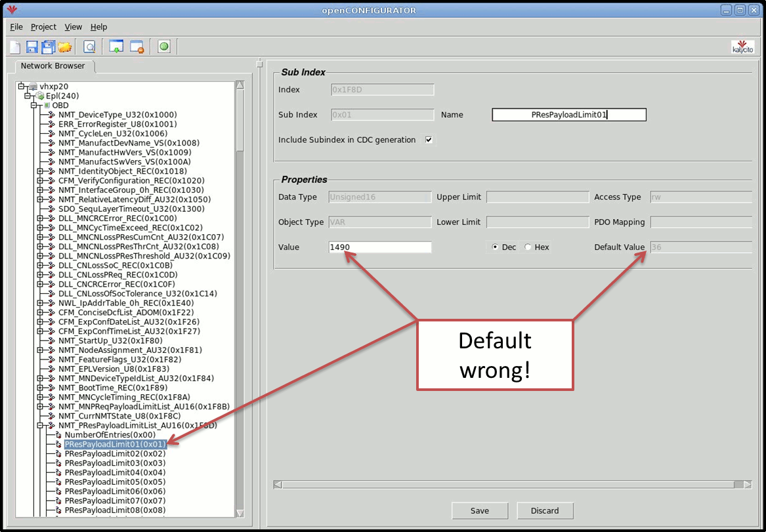The height and width of the screenshot is (532, 766).
Task: Select PResPayloadLimit08(0x08) in tree
Action: [116, 510]
